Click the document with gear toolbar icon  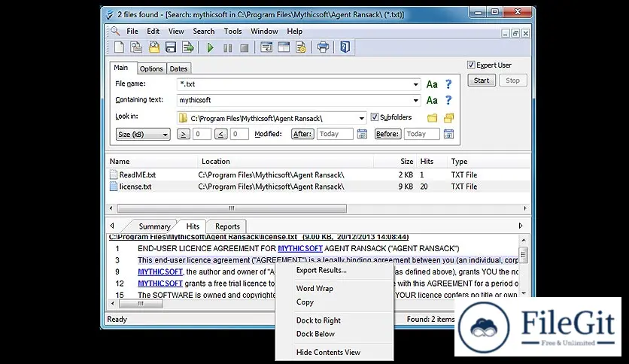coord(301,47)
